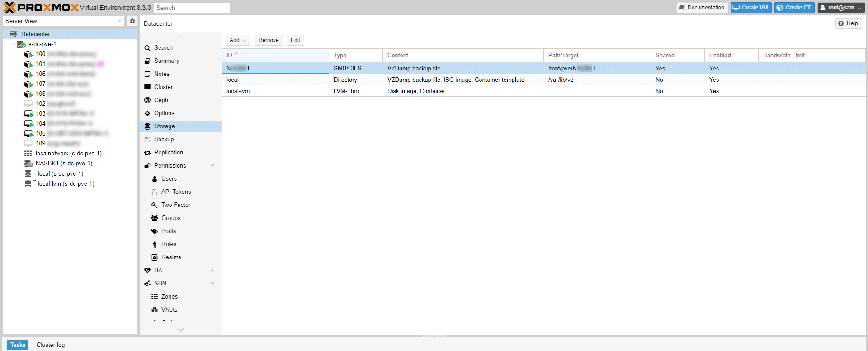
Task: Open the Documentation button
Action: (x=702, y=8)
